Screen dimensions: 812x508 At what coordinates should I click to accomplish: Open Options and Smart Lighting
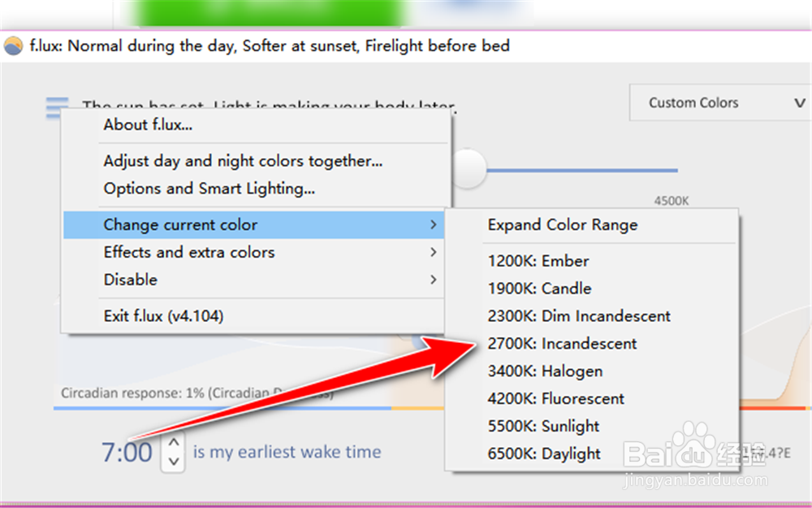[x=209, y=189]
